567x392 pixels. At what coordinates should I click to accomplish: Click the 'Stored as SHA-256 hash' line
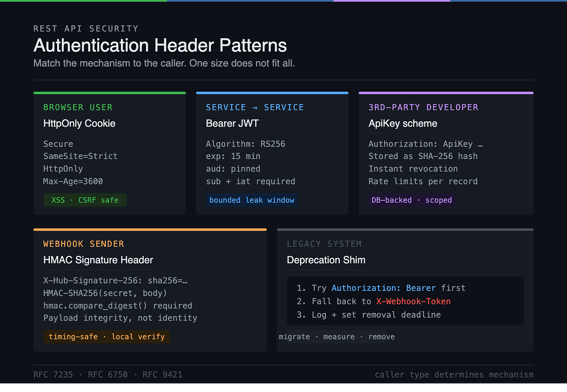pyautogui.click(x=423, y=156)
